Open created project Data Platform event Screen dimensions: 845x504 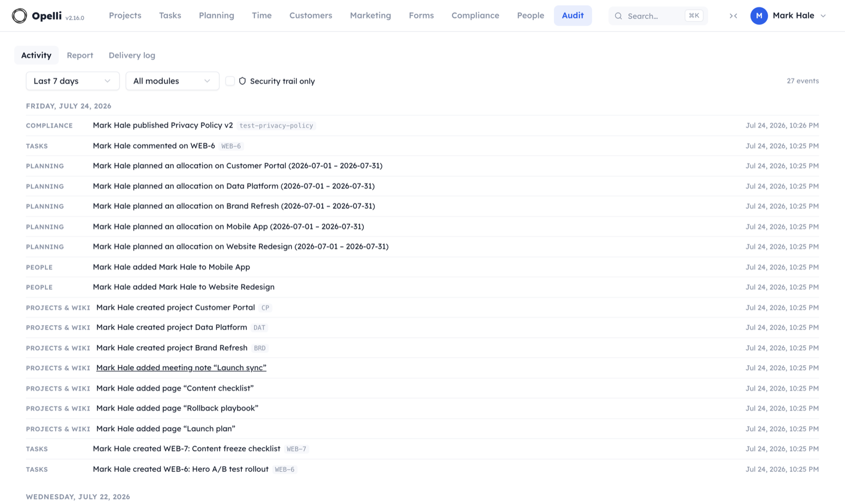tap(172, 327)
